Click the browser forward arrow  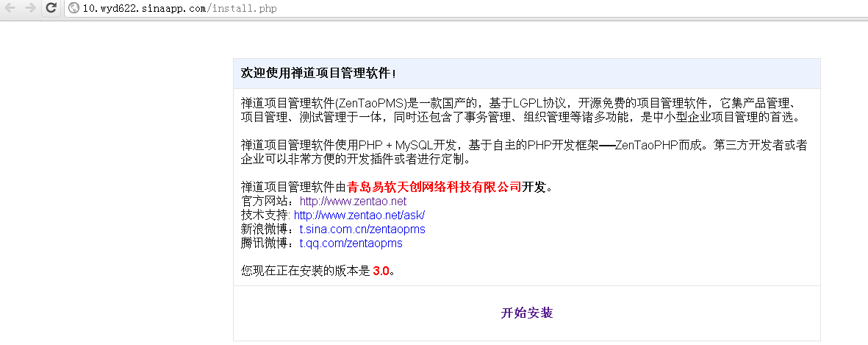coord(31,8)
